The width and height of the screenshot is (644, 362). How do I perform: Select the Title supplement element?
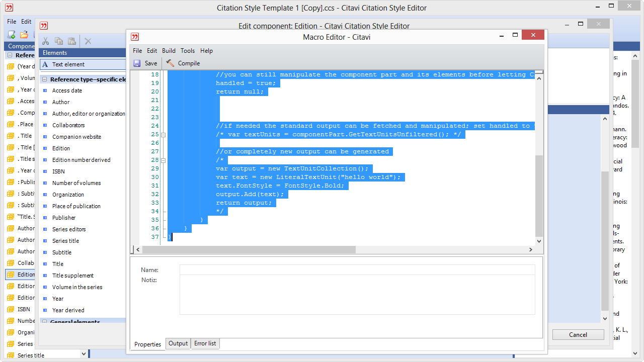coord(73,276)
